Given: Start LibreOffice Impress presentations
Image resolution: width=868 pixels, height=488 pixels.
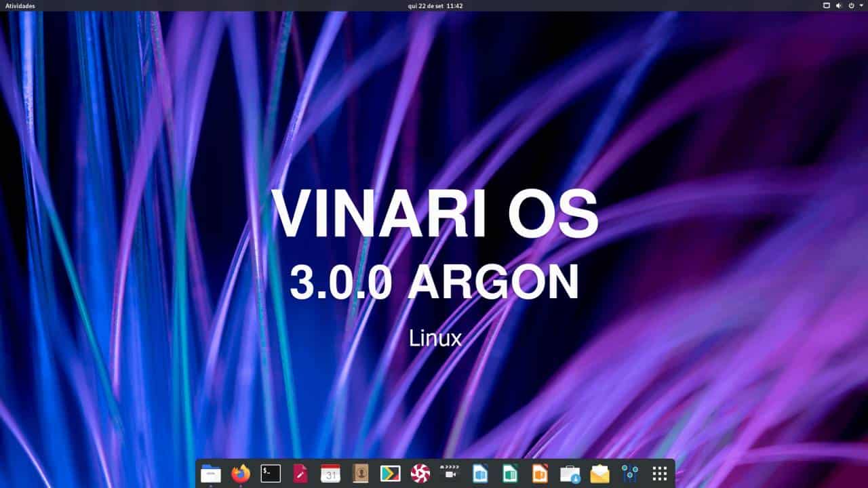Looking at the screenshot, I should coord(540,474).
